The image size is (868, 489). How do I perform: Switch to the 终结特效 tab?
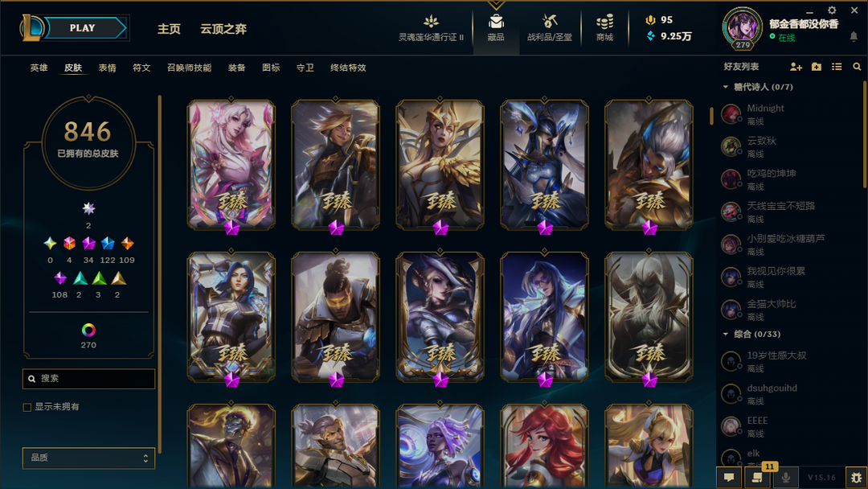pyautogui.click(x=348, y=68)
